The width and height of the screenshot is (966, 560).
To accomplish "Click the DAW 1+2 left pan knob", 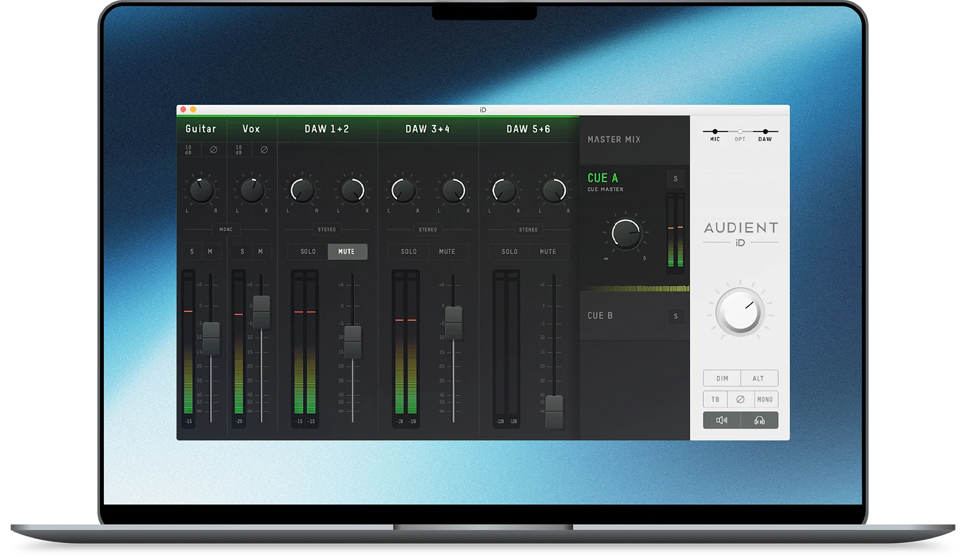I will pyautogui.click(x=302, y=190).
